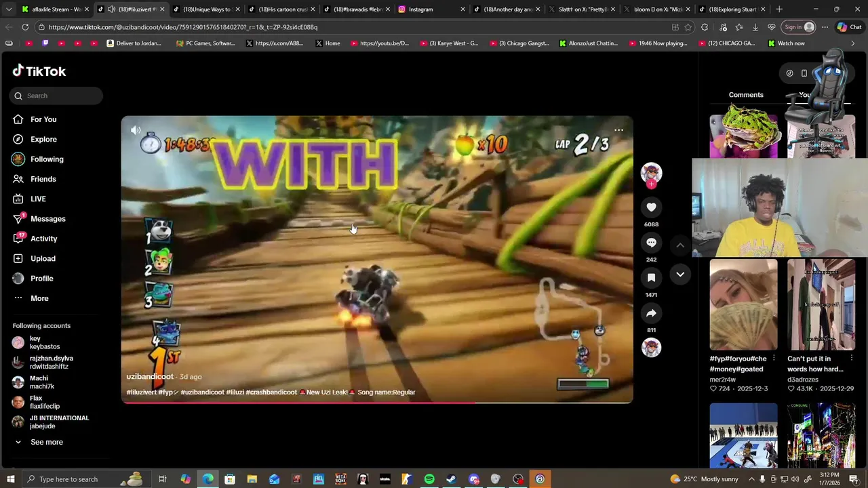Image resolution: width=868 pixels, height=488 pixels.
Task: Click the TikTok logo
Action: click(x=39, y=71)
